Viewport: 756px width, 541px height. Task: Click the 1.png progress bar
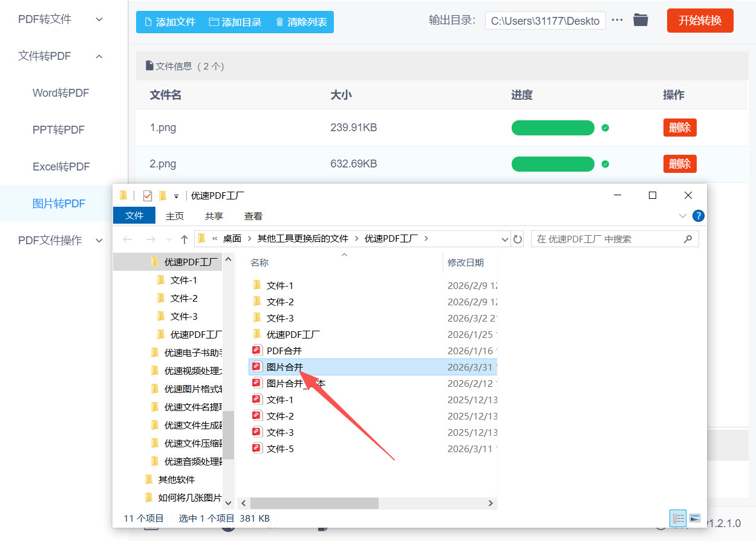(x=553, y=128)
